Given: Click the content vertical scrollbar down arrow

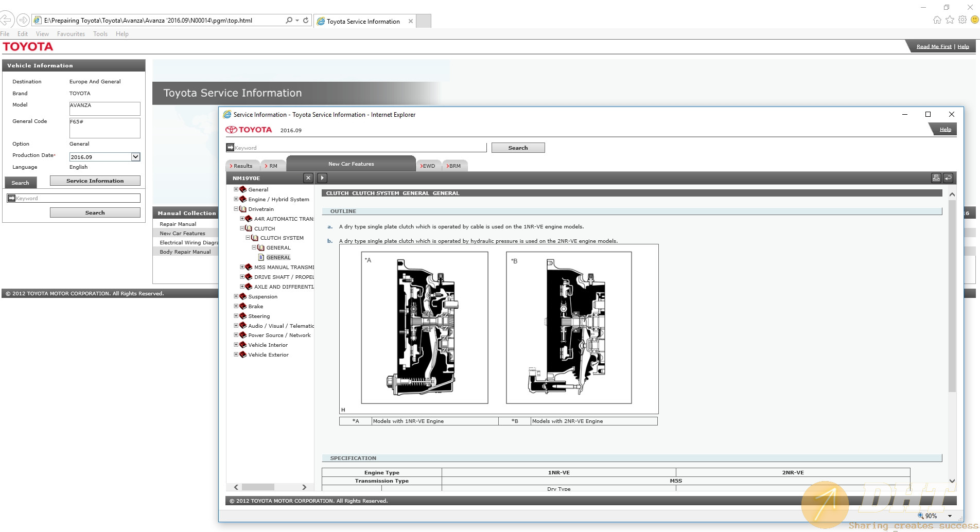Looking at the screenshot, I should (952, 481).
